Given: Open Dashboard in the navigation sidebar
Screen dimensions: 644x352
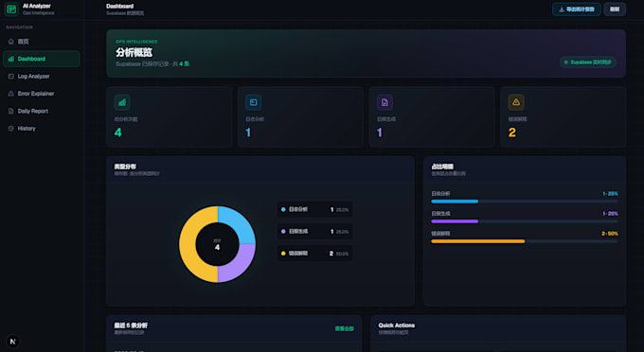Looking at the screenshot, I should point(42,59).
